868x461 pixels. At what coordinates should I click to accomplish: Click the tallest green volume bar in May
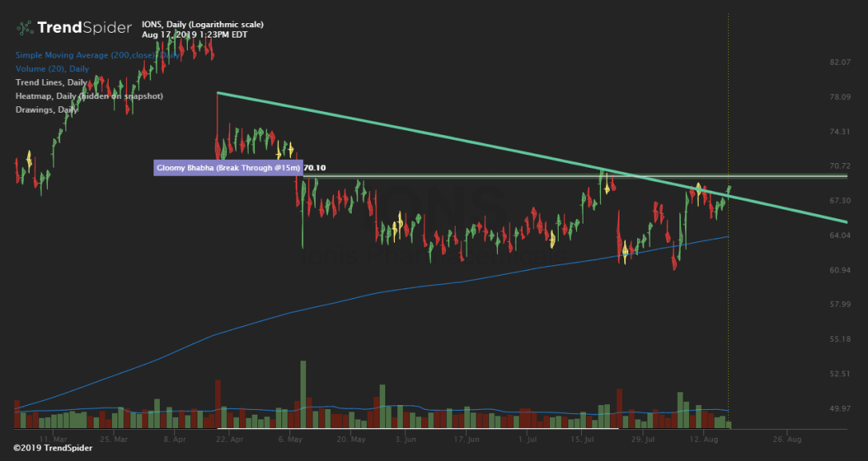coord(303,395)
